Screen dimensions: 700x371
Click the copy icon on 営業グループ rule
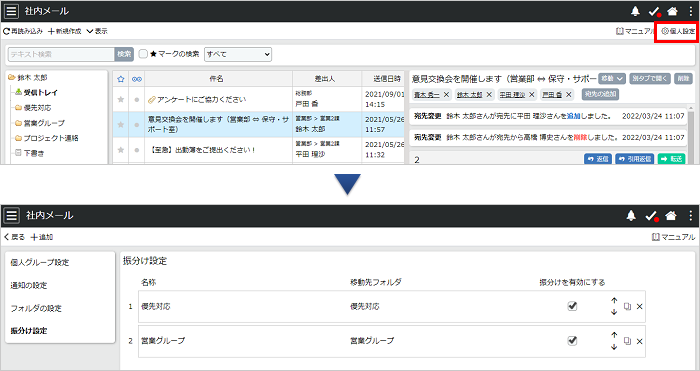627,341
